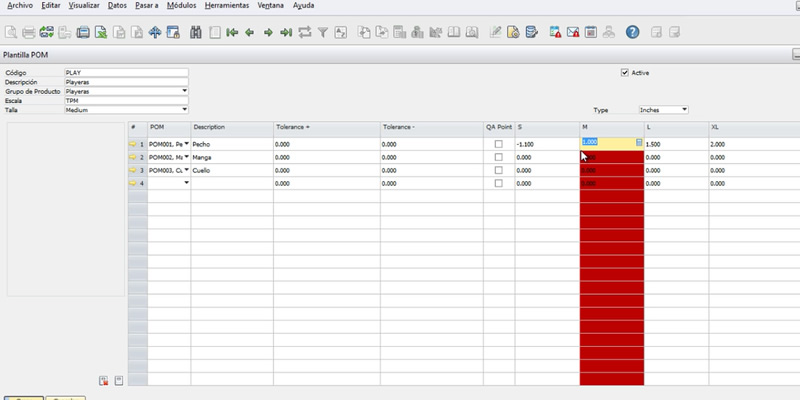This screenshot has height=400, width=800.
Task: Click the messages envelope alert icon
Action: [x=573, y=32]
